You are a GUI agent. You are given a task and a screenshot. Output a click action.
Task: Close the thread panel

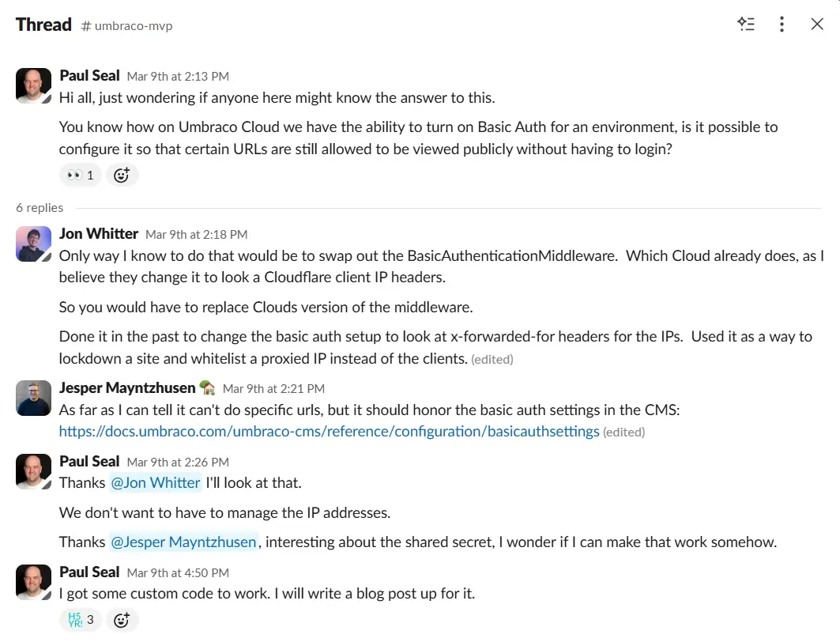coord(817,25)
